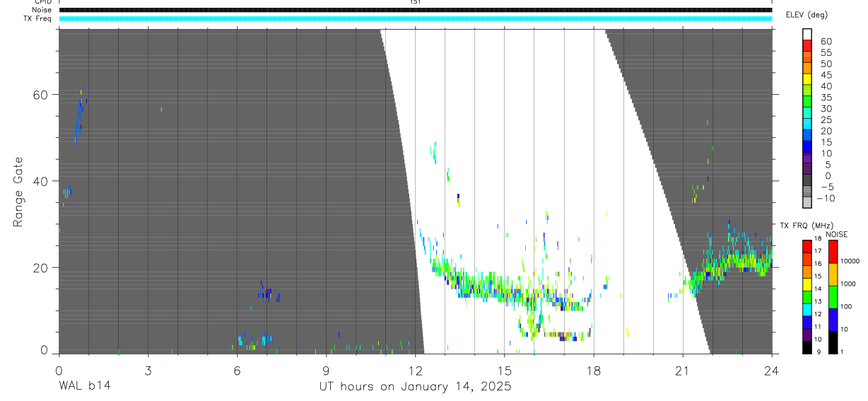The width and height of the screenshot is (868, 401).
Task: Pick the white top segment of ELEV bar
Action: (x=807, y=34)
